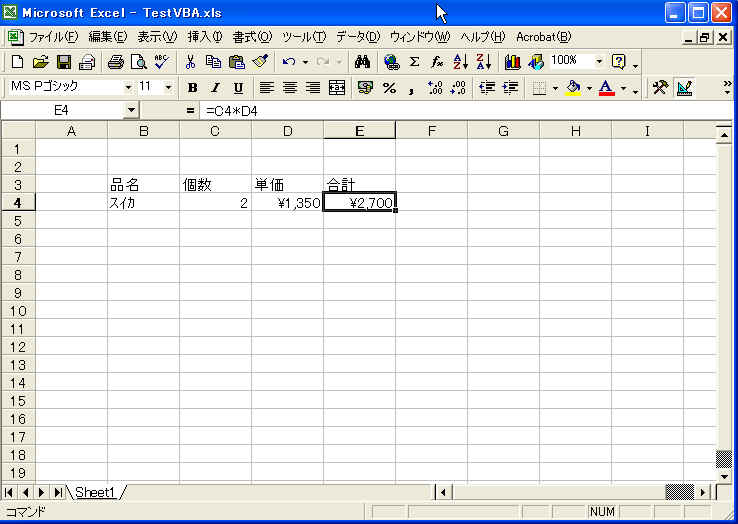
Task: Expand more toolbar buttons chevron
Action: (728, 88)
